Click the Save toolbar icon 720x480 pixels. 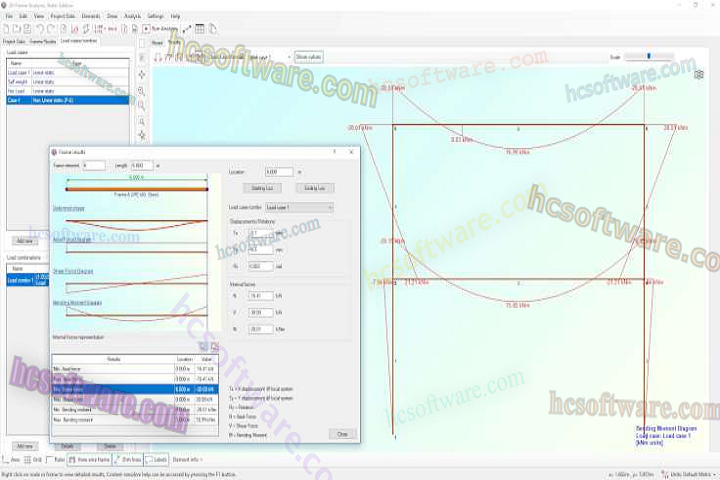(x=27, y=29)
